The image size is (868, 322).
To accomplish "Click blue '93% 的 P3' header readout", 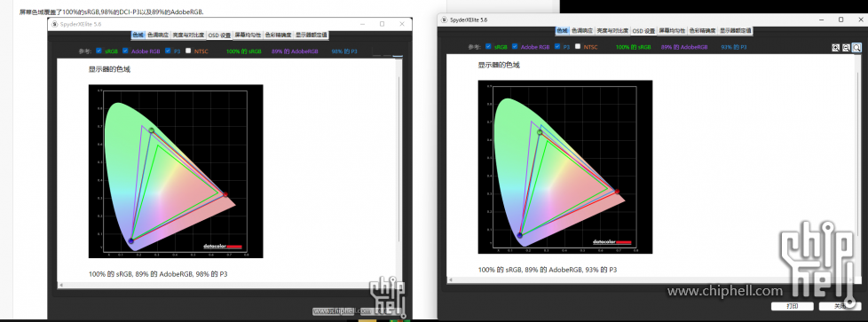I will coord(734,47).
